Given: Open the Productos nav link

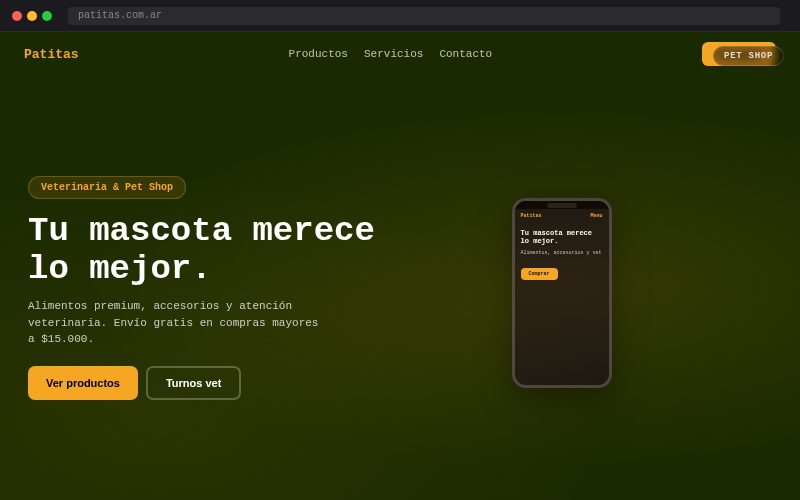Looking at the screenshot, I should click(318, 54).
